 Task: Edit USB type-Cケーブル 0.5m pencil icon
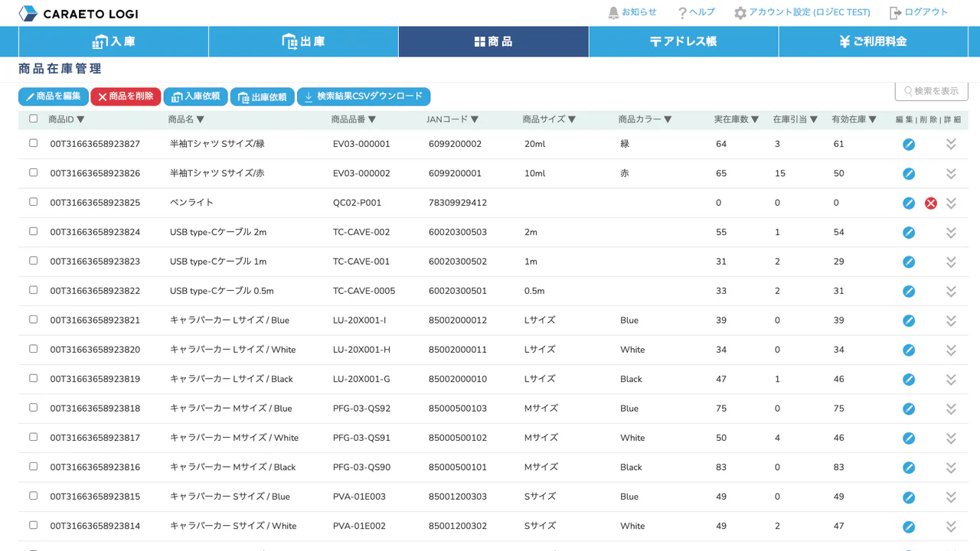coord(909,291)
